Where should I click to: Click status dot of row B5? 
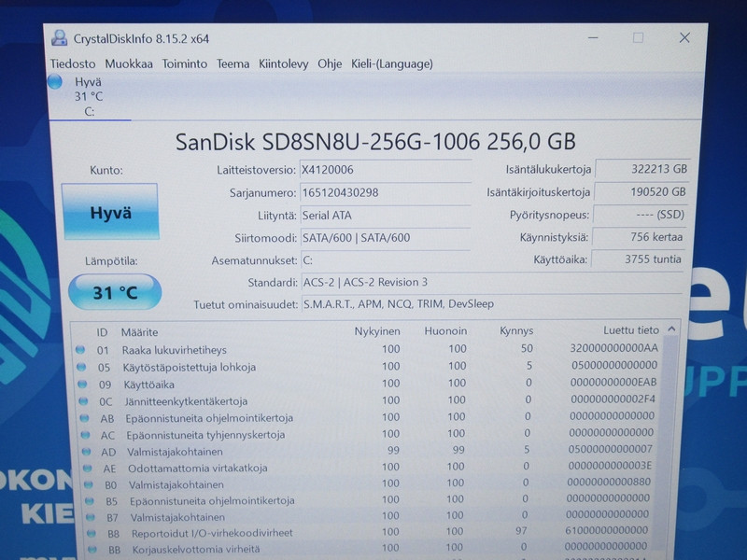click(90, 501)
